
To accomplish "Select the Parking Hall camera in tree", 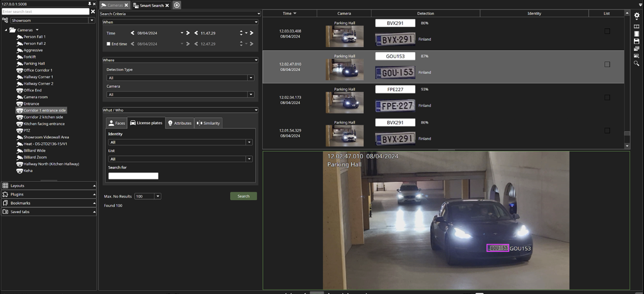I will click(34, 64).
